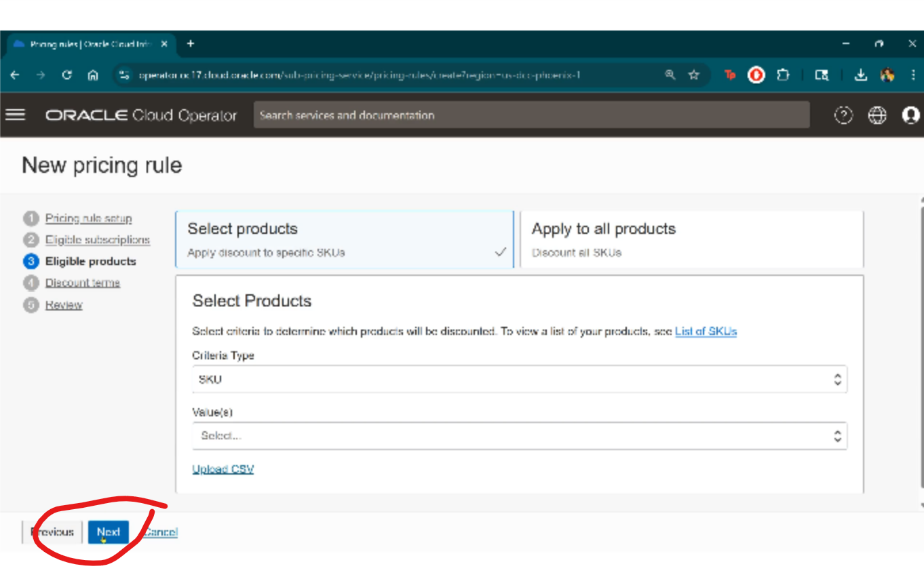The image size is (924, 579).
Task: Reload the page in browser
Action: [x=66, y=75]
